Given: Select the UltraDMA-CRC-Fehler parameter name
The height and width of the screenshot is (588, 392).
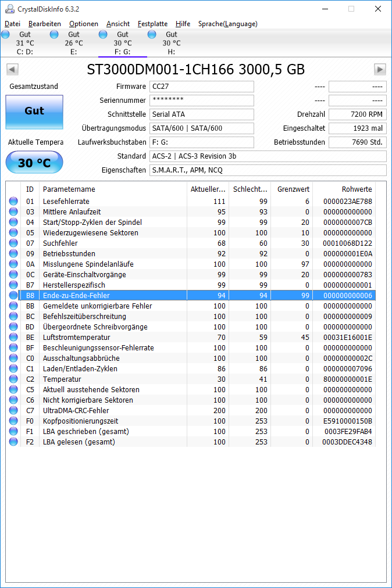Looking at the screenshot, I should 76,411.
